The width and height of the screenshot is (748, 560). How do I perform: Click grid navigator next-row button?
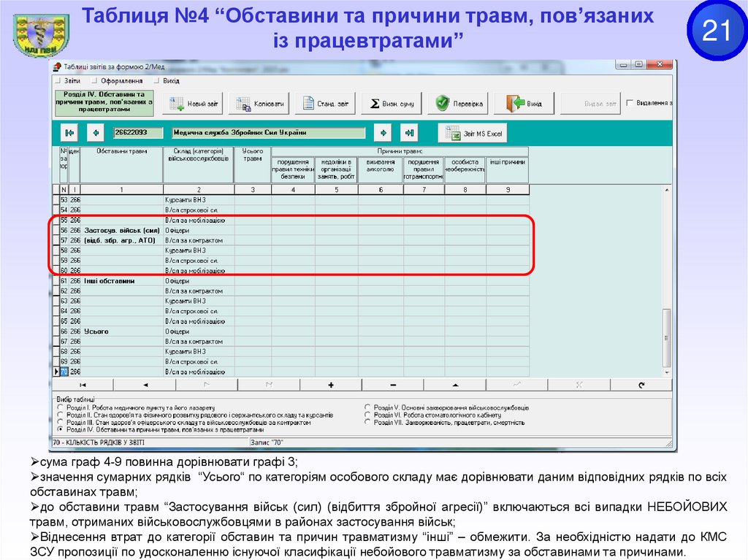pos(207,385)
